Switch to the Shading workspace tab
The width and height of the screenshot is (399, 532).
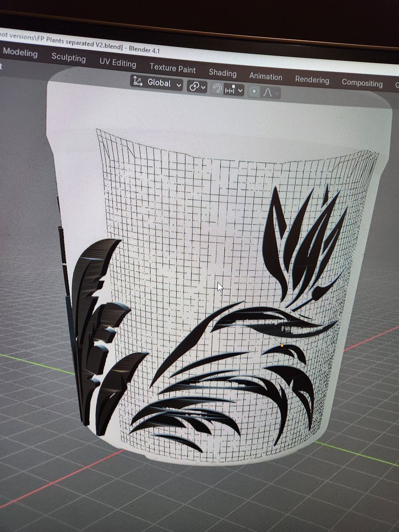pyautogui.click(x=223, y=73)
